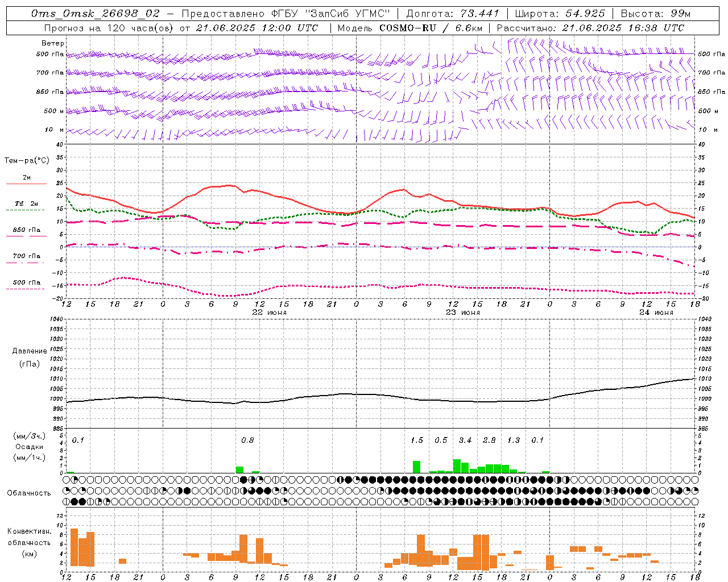This screenshot has height=582, width=728.
Task: Click the Широта: 54.925 value
Action: [560, 14]
